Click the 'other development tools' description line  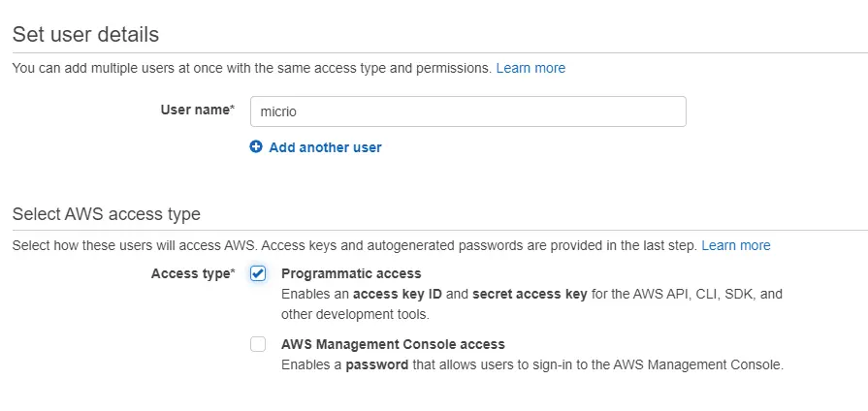pos(354,314)
